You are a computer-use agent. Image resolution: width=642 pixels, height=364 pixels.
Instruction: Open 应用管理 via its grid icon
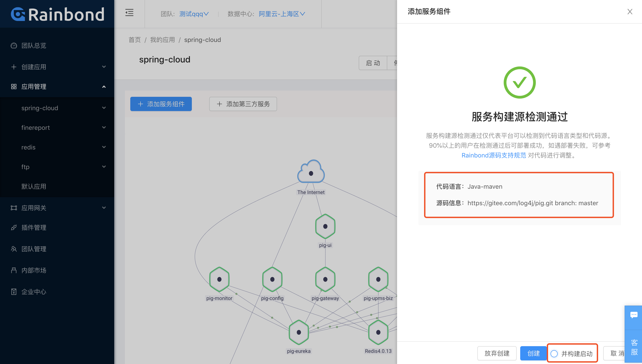(x=14, y=87)
